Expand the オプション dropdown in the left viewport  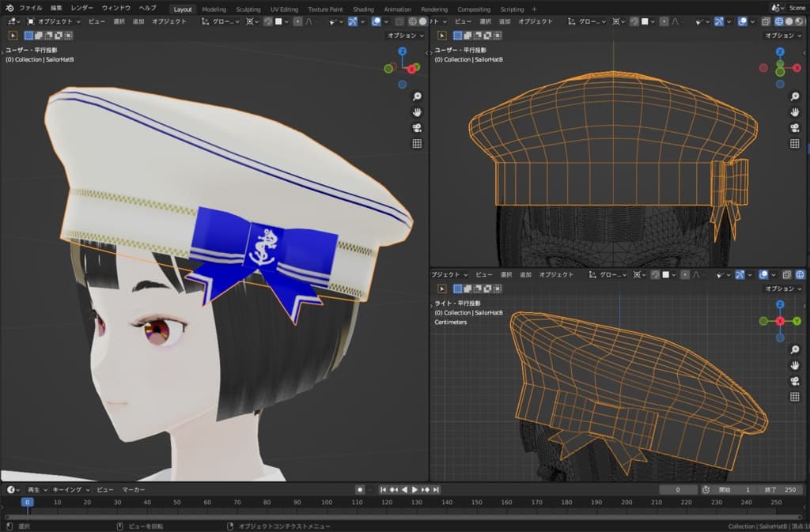[x=405, y=36]
